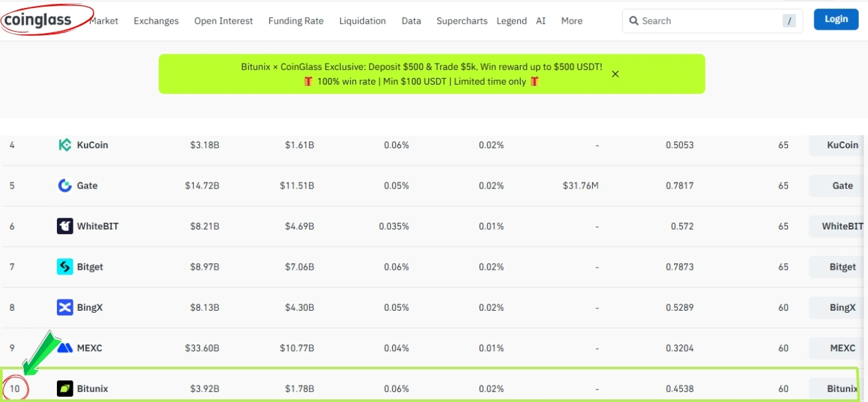Open the Market menu
The height and width of the screenshot is (402, 868).
104,21
